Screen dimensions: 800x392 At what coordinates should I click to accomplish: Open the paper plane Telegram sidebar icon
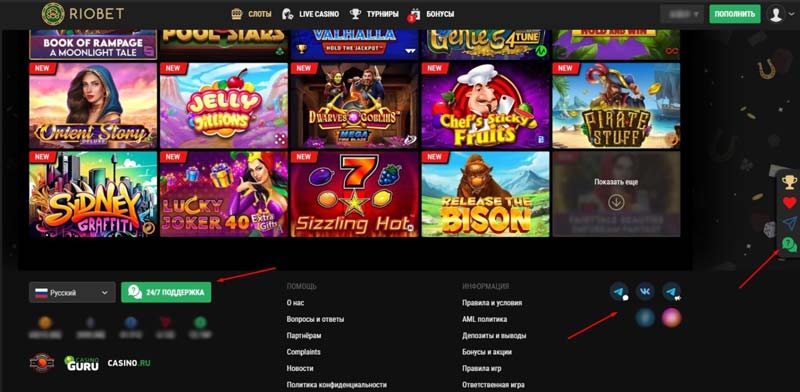pyautogui.click(x=789, y=223)
